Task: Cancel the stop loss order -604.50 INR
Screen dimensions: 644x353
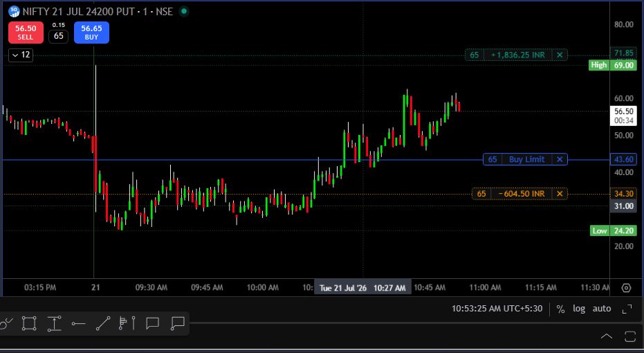Action: pyautogui.click(x=560, y=194)
